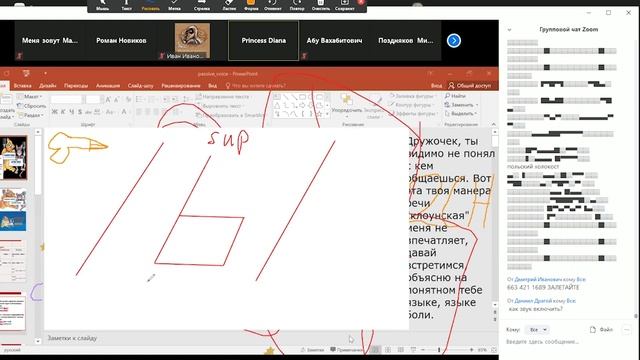This screenshot has width=640, height=360.
Task: Select the Текст annotation tool
Action: (127, 5)
